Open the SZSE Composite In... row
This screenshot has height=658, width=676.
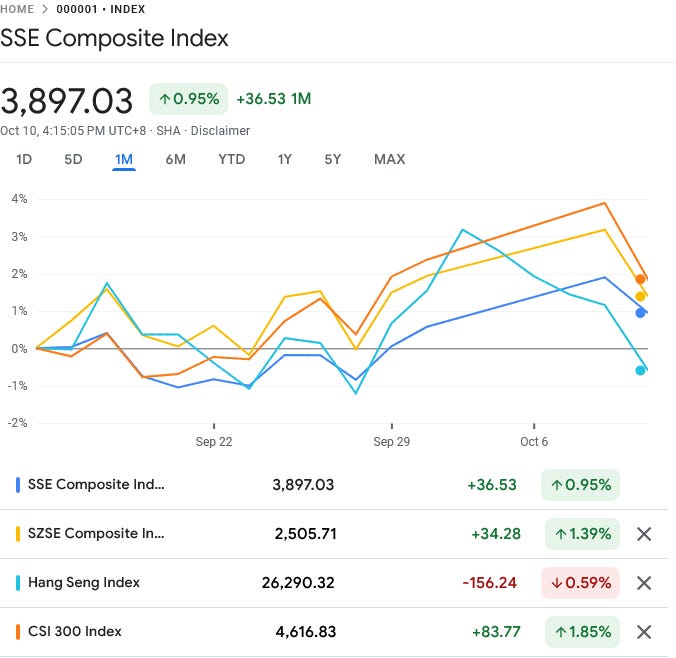pos(334,534)
